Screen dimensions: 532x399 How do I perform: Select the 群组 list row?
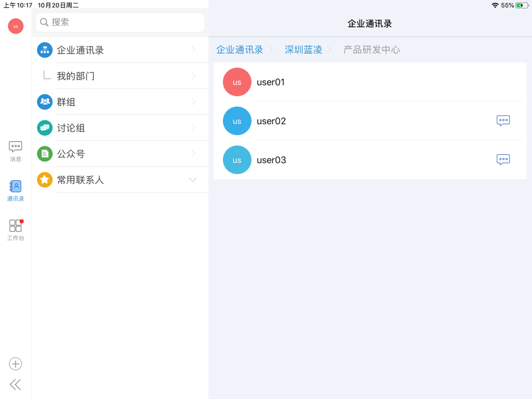[120, 102]
